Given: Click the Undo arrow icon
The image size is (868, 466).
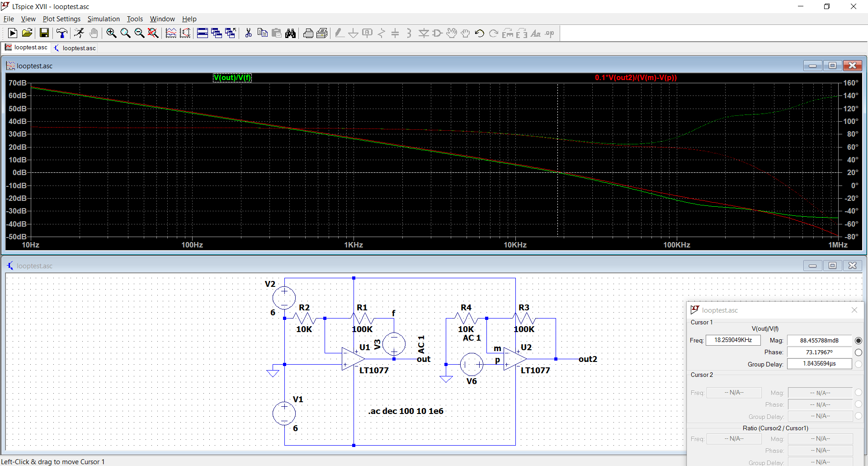Looking at the screenshot, I should [480, 33].
